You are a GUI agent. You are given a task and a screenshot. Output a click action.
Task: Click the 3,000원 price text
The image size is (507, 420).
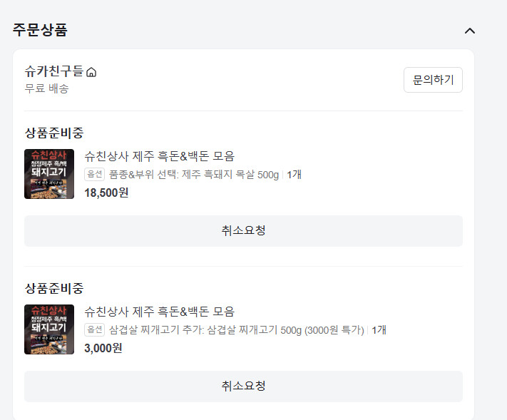coord(103,348)
